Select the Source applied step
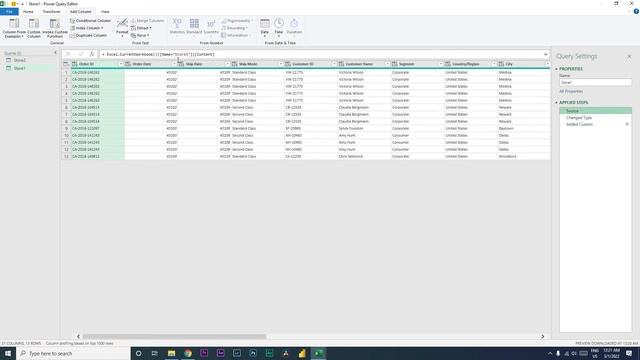 pos(596,111)
